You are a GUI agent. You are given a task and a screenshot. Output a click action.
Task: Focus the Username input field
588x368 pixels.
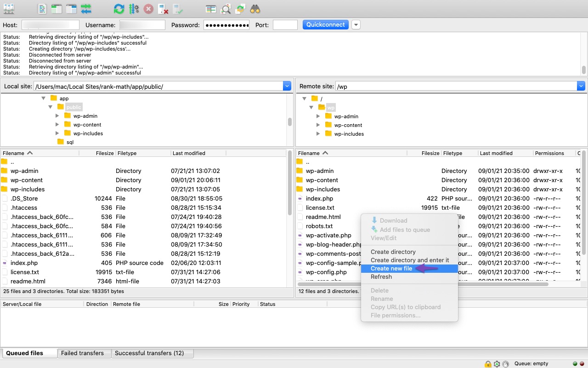(142, 25)
